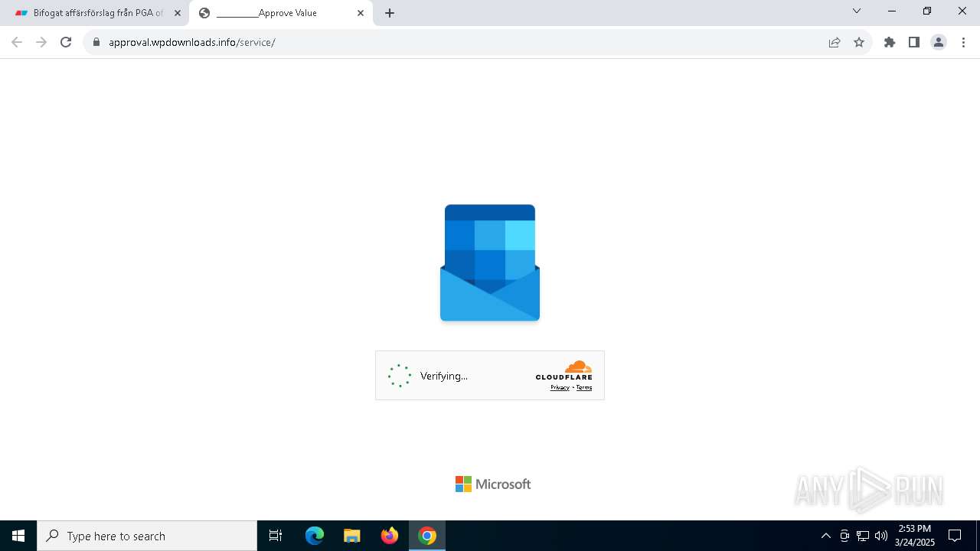The height and width of the screenshot is (551, 980).
Task: View site security lock info
Action: tap(96, 42)
